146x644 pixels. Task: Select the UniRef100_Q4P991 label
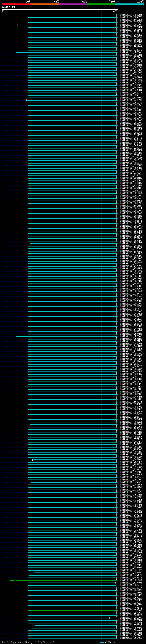(131, 100)
